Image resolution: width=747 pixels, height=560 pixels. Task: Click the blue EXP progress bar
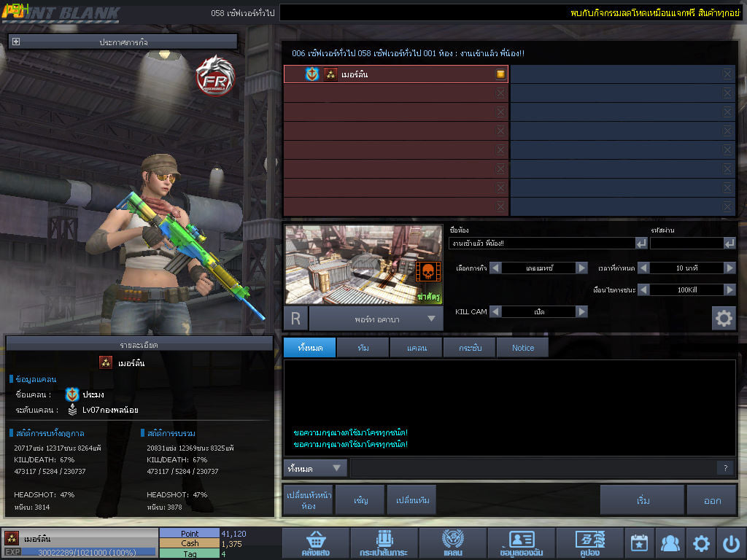pyautogui.click(x=89, y=553)
